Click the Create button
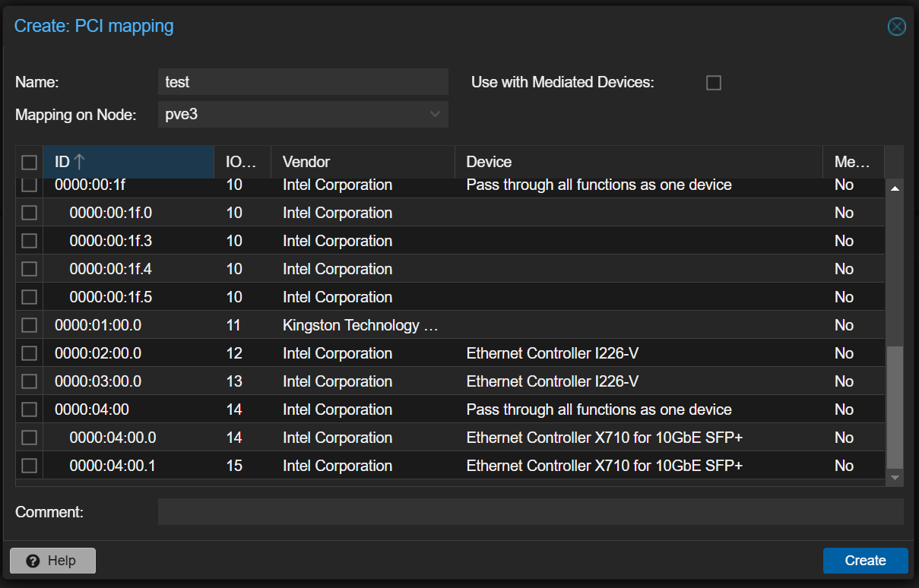This screenshot has height=588, width=919. [x=866, y=561]
